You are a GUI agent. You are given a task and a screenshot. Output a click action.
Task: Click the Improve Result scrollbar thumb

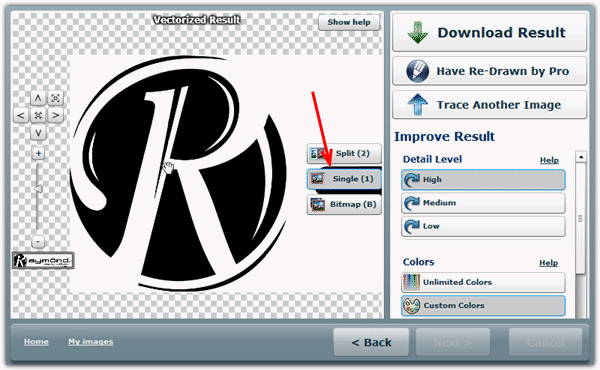tap(580, 218)
